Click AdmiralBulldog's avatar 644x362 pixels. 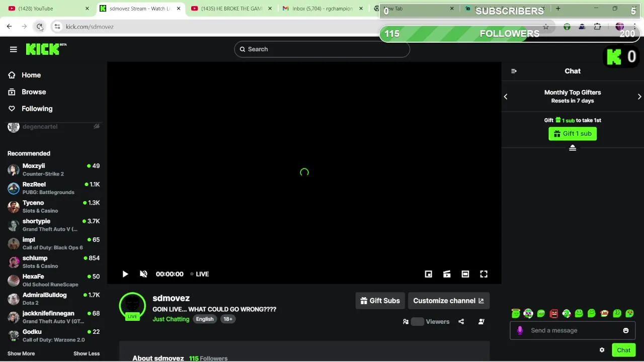(14, 299)
